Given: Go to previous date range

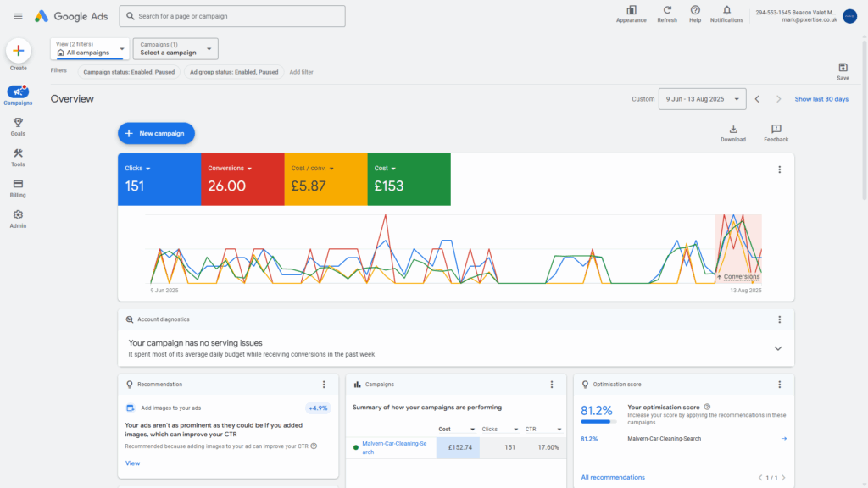Looking at the screenshot, I should click(x=757, y=99).
